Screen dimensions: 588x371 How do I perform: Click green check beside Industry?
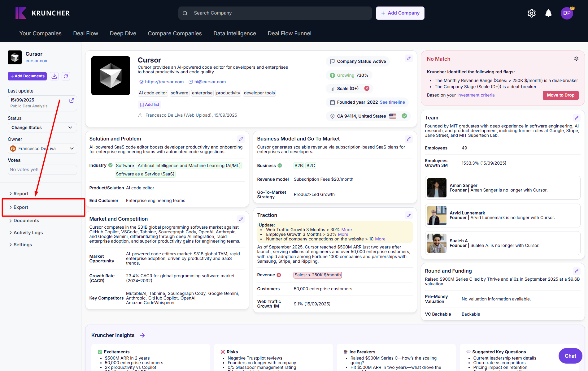111,166
